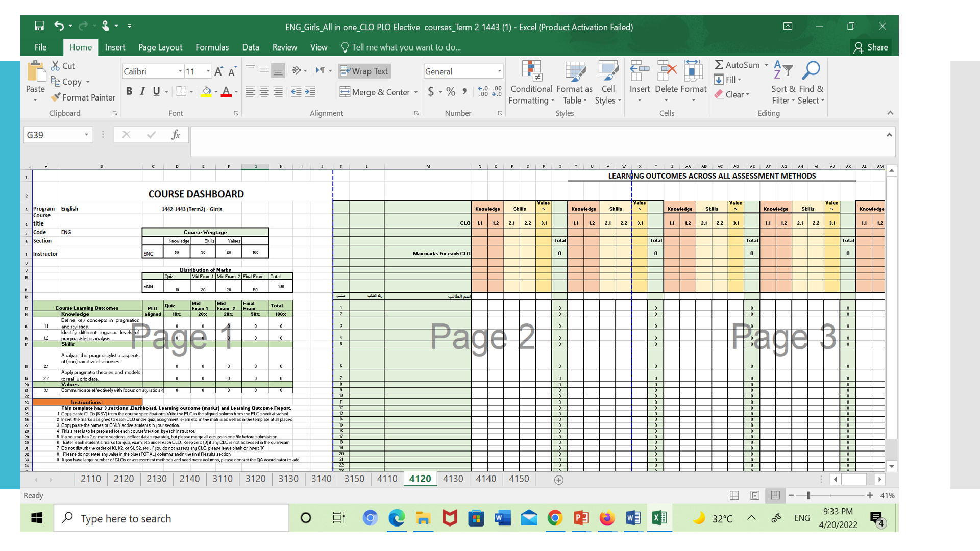Screen dimensions: 980x551
Task: Add a new sheet with plus icon
Action: click(558, 480)
